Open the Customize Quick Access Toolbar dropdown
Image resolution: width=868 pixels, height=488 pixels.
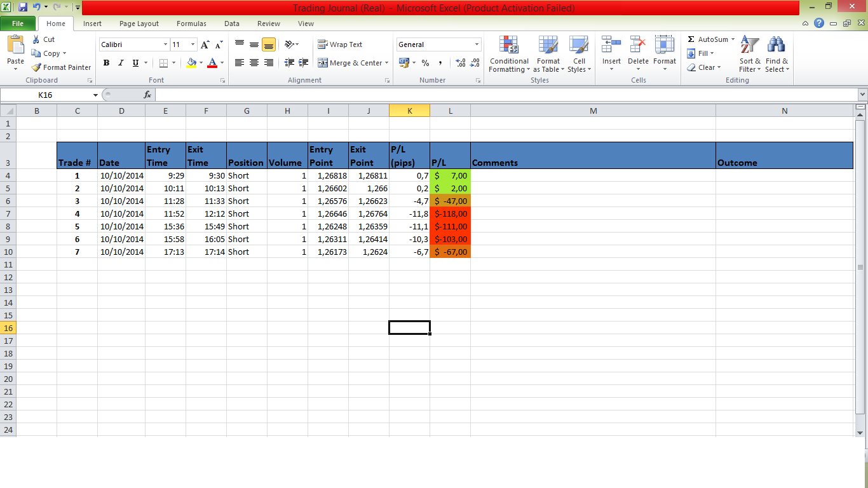pos(78,8)
